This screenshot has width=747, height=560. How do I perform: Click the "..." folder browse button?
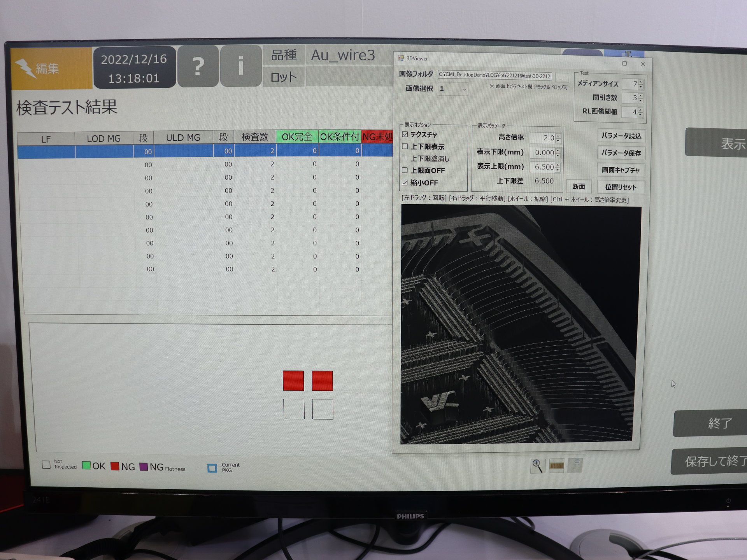coord(561,77)
